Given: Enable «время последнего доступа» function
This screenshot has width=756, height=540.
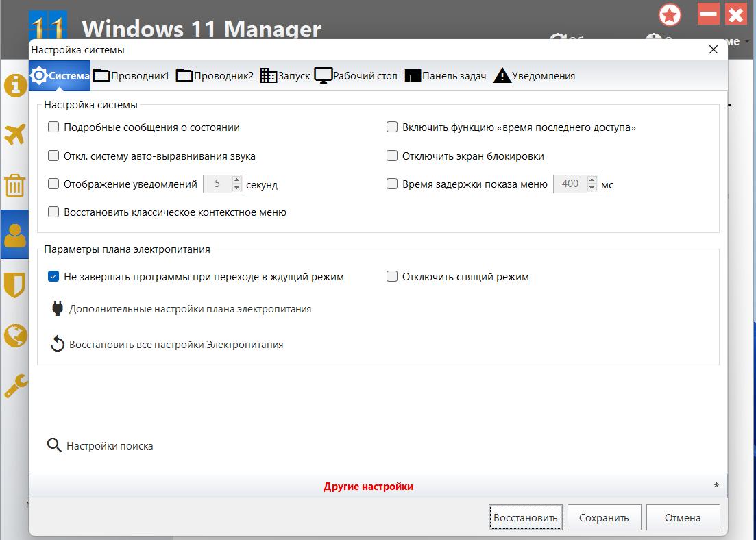Looking at the screenshot, I should point(392,127).
